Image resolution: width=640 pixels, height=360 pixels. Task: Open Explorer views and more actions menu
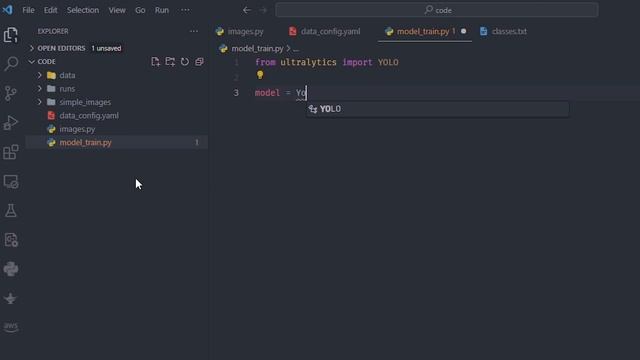[193, 31]
